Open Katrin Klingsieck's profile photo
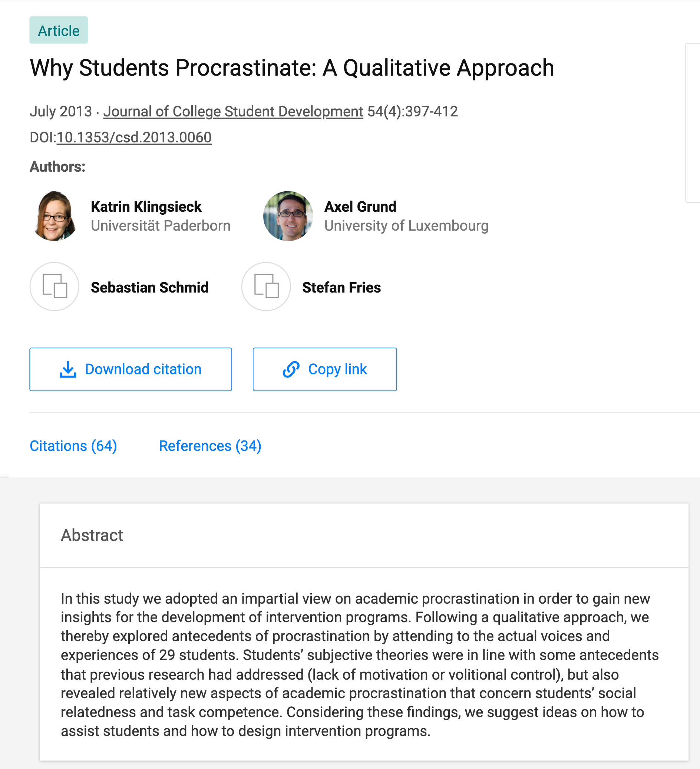The image size is (700, 769). 55,216
